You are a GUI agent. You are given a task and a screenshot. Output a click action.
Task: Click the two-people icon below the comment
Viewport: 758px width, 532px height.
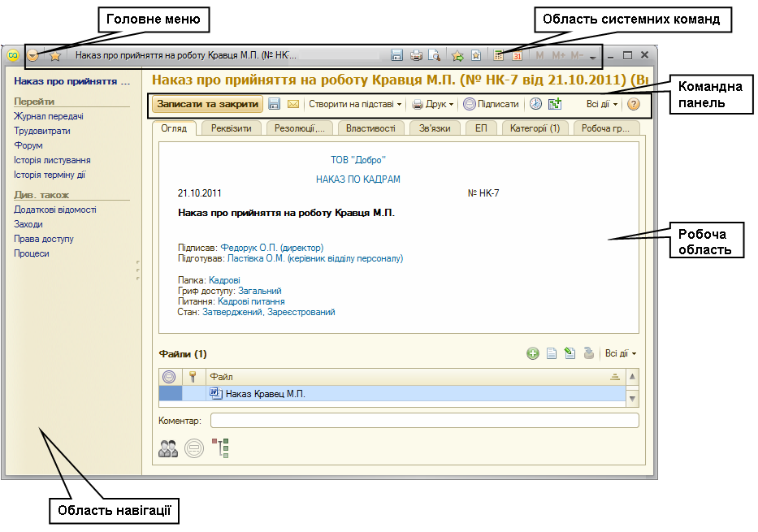168,448
